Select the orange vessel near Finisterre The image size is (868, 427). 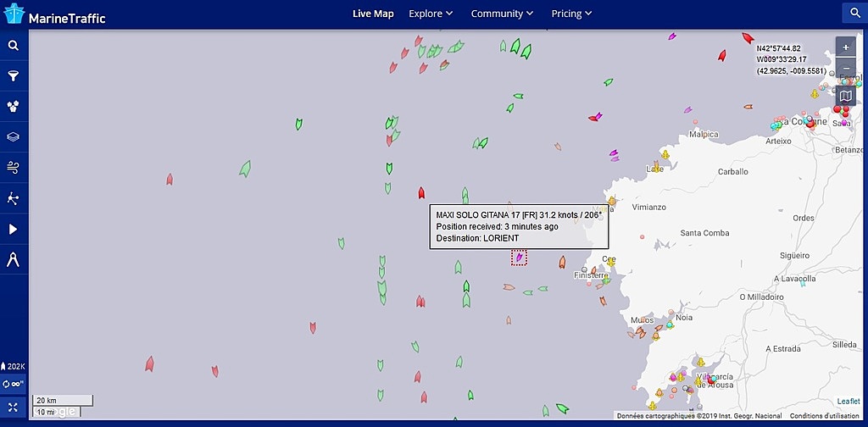coord(562,262)
